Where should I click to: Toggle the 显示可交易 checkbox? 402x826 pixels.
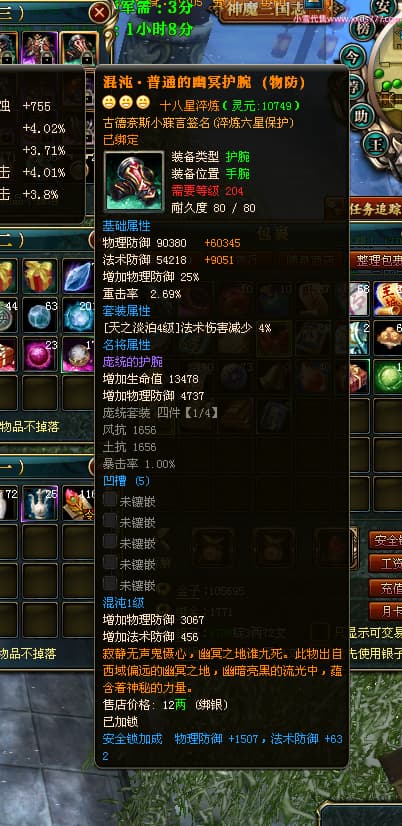pos(320,632)
